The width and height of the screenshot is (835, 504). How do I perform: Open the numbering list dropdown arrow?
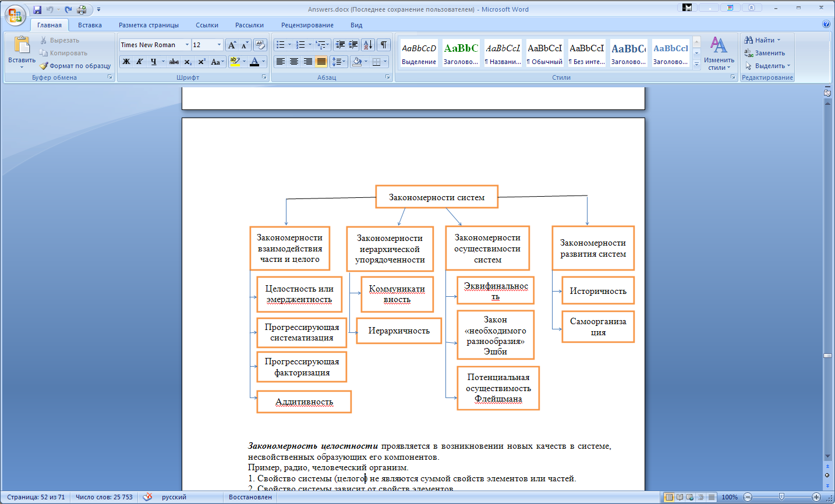(310, 45)
